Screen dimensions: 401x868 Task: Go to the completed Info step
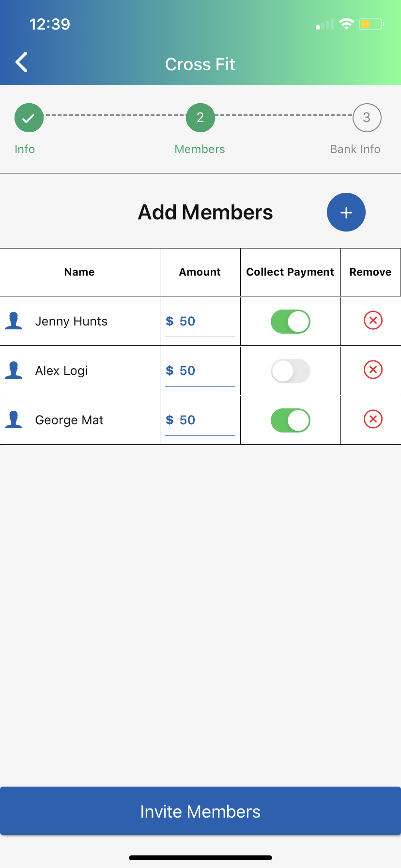tap(29, 118)
